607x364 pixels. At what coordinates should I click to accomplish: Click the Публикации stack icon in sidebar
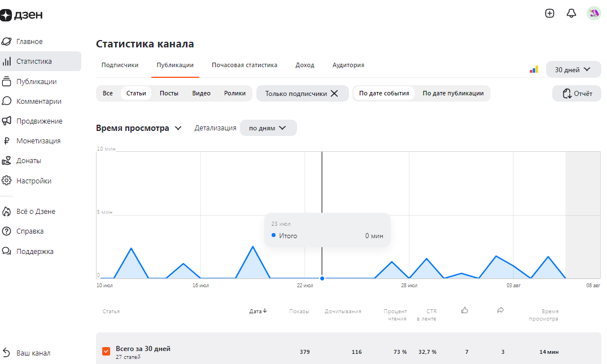click(x=7, y=81)
